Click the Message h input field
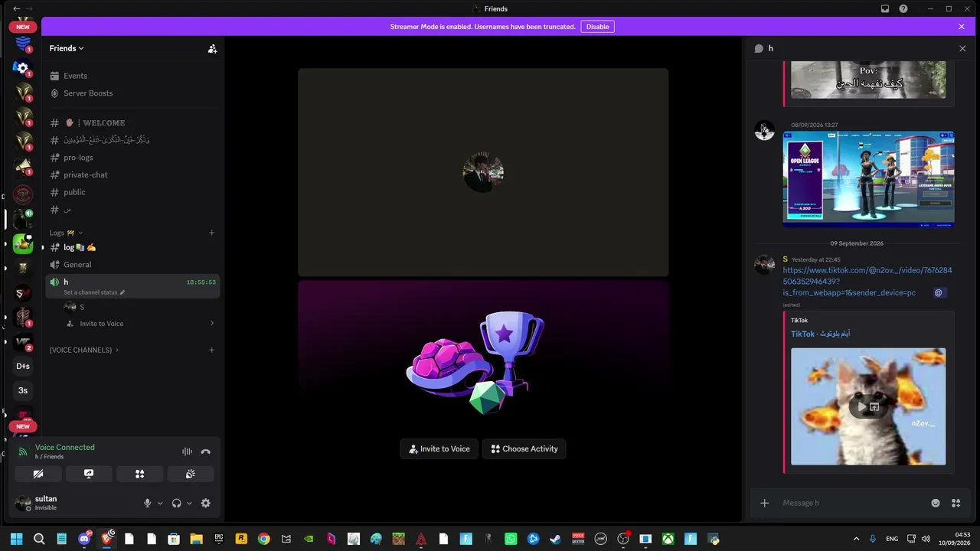Image resolution: width=980 pixels, height=551 pixels. click(x=850, y=503)
